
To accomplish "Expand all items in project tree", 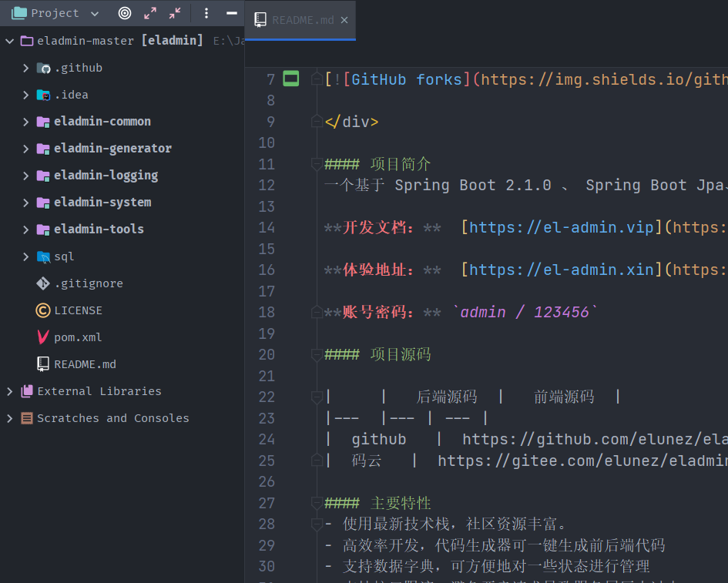I will [150, 13].
